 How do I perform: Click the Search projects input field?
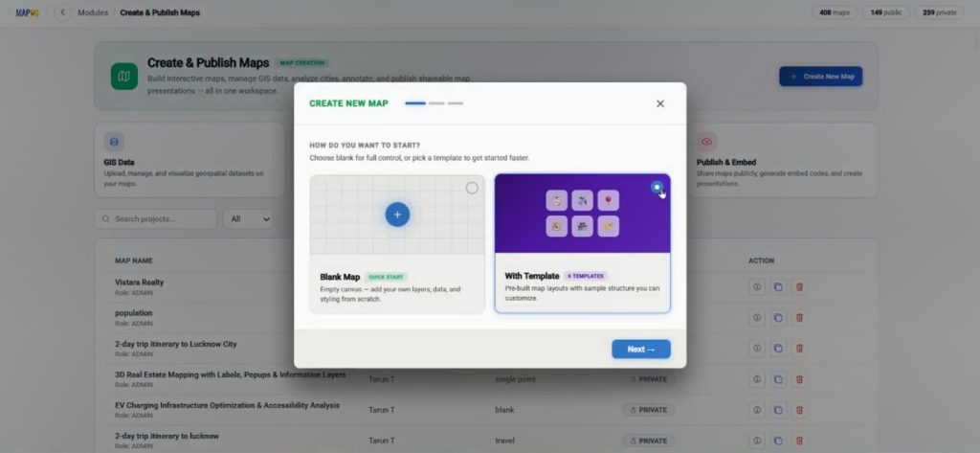point(156,219)
